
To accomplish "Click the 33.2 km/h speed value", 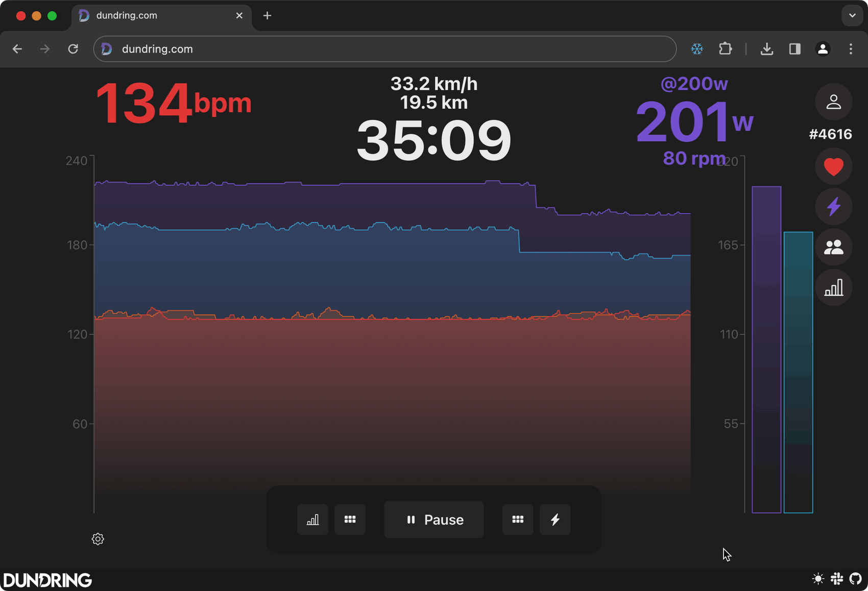I will click(434, 84).
